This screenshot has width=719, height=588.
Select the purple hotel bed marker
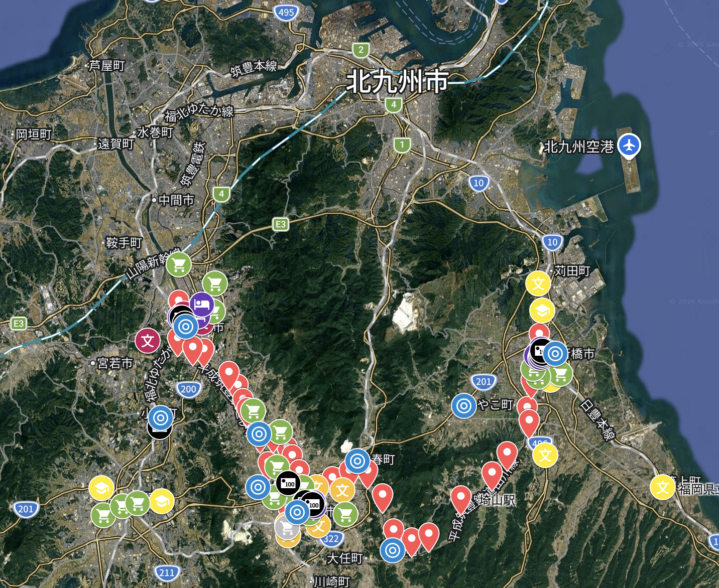coord(202,304)
